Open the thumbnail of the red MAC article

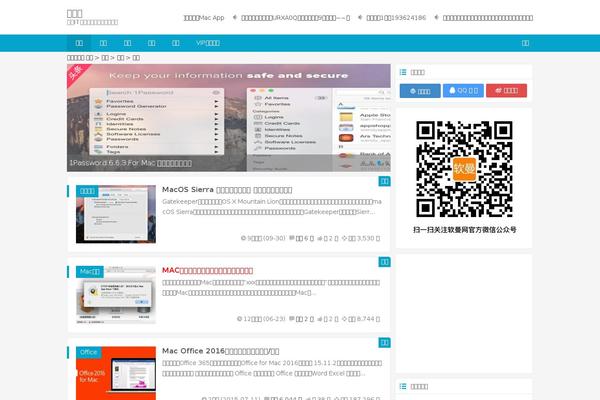pyautogui.click(x=116, y=295)
